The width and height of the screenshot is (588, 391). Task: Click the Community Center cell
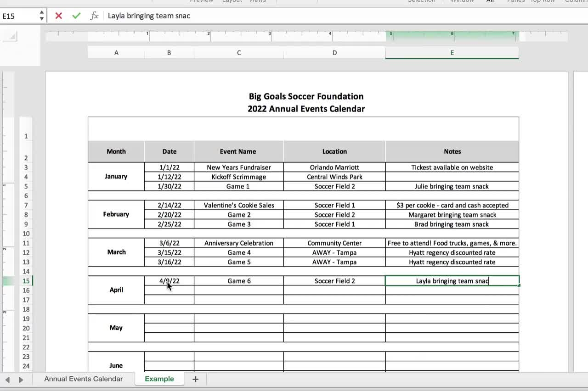pyautogui.click(x=334, y=243)
